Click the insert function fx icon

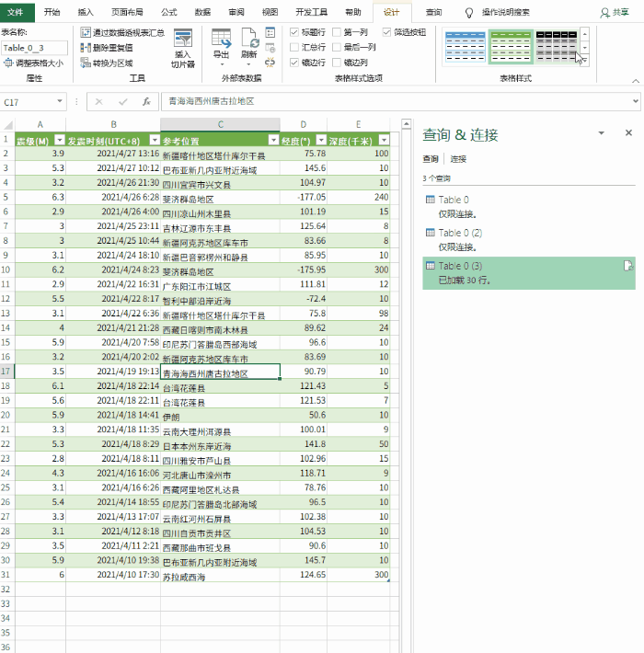(x=146, y=101)
